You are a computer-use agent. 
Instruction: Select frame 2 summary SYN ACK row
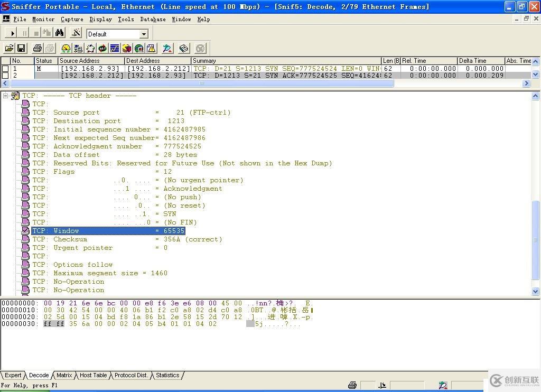(287, 75)
